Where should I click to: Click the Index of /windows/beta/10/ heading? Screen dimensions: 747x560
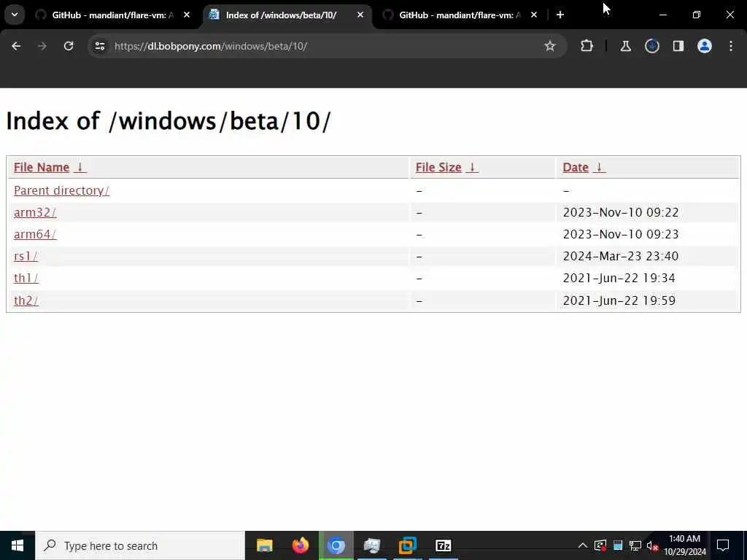(x=169, y=121)
